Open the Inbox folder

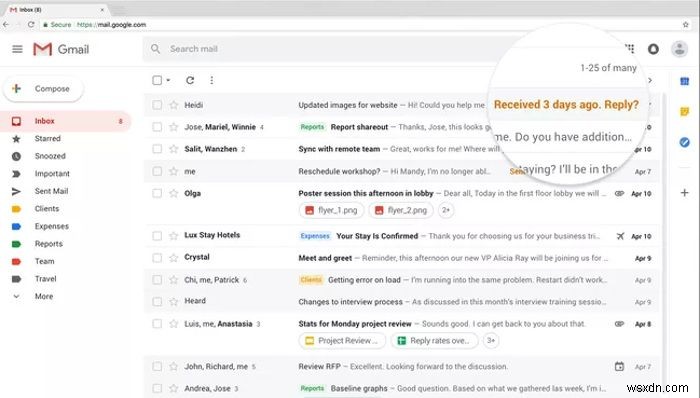66,121
